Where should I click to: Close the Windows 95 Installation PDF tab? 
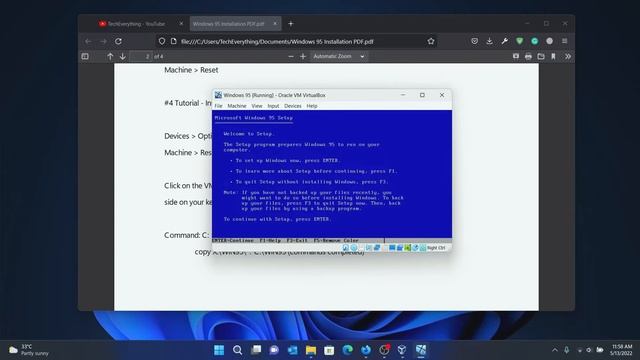[x=275, y=24]
